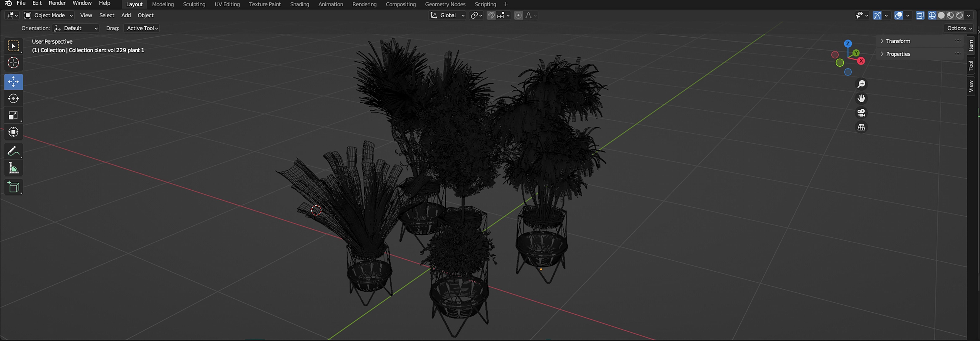Select the Measure ruler tool

tap(13, 168)
